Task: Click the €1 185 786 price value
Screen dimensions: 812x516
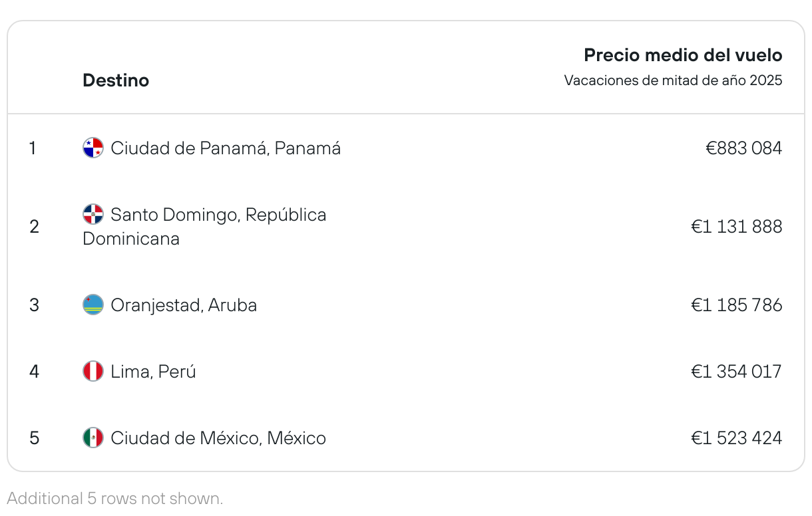Action: click(736, 305)
